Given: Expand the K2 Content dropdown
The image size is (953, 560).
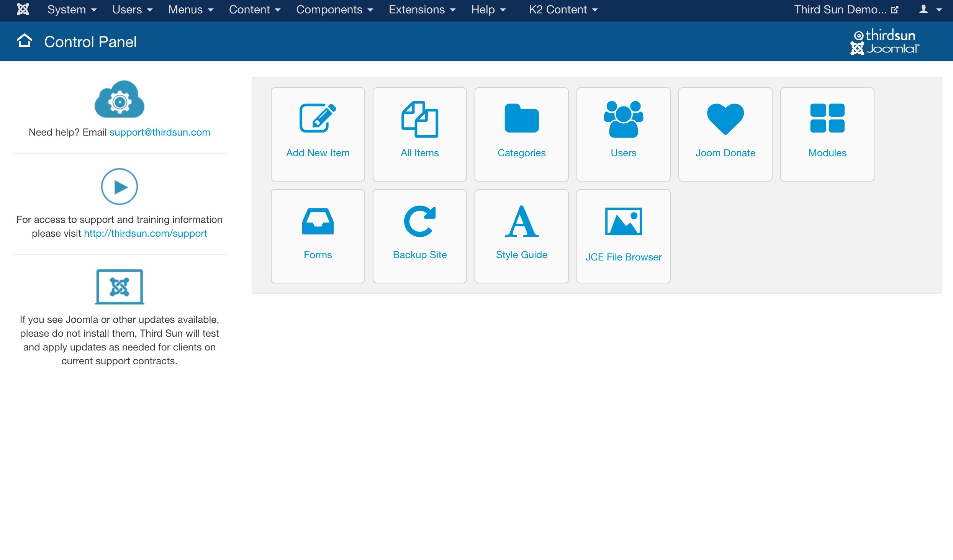Looking at the screenshot, I should [563, 10].
